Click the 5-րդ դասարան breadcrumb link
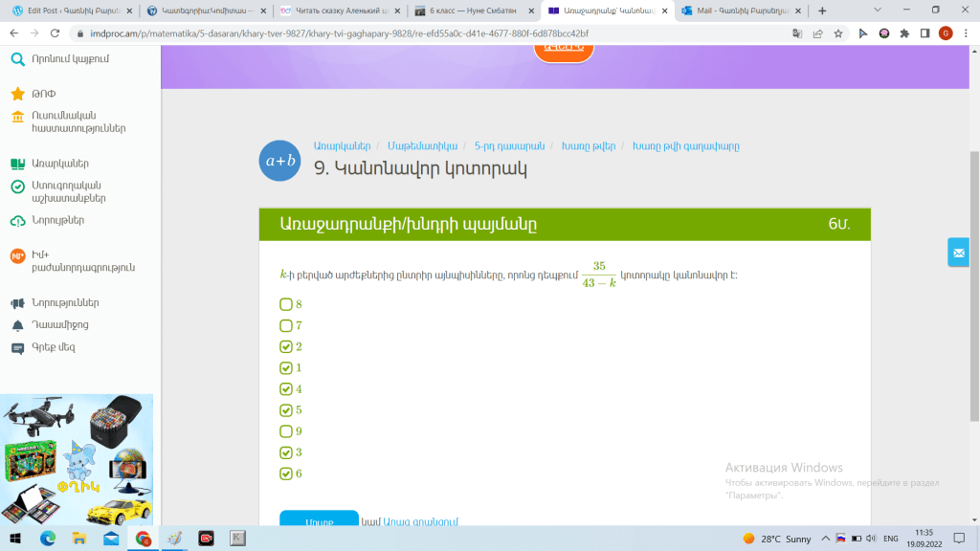 [x=509, y=146]
